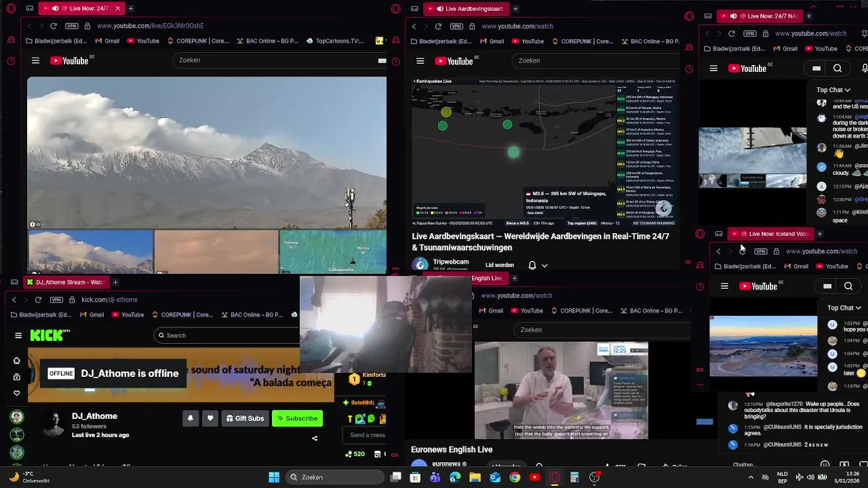Click the green Subscribe button
The height and width of the screenshot is (488, 868).
297,418
